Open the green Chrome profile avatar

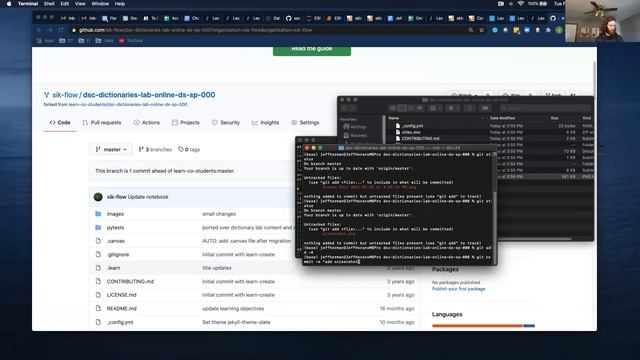tap(559, 30)
